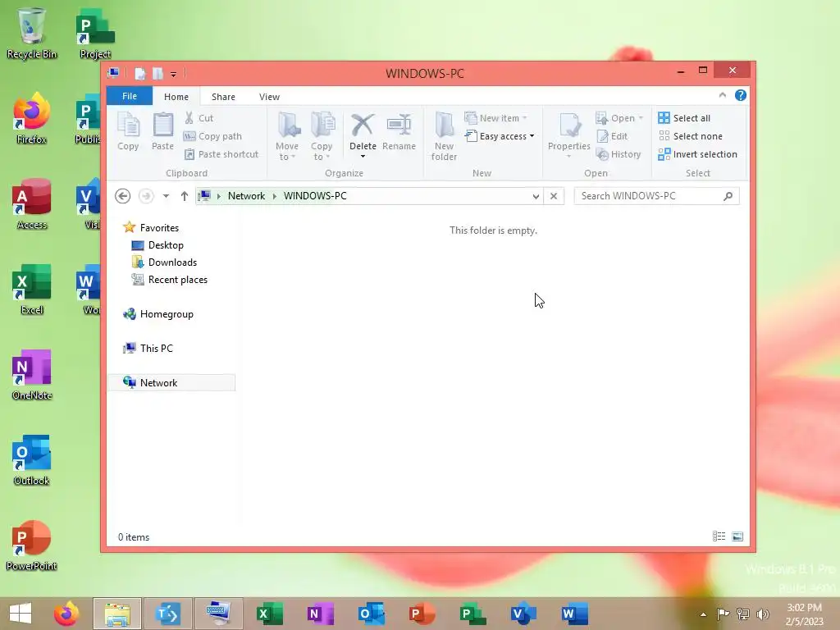Image resolution: width=840 pixels, height=630 pixels.
Task: Open the Open button dropdown
Action: (x=641, y=118)
